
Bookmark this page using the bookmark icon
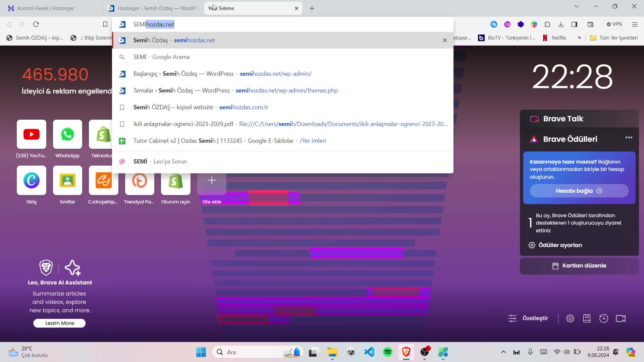coord(105,24)
